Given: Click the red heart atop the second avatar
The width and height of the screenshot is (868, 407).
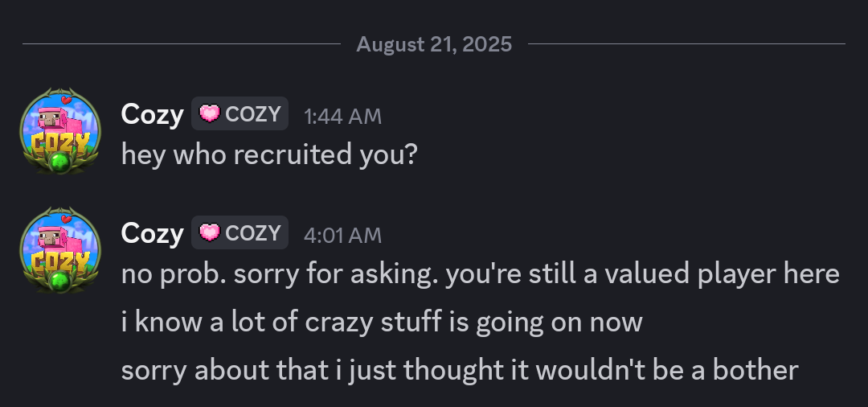Looking at the screenshot, I should 67,220.
